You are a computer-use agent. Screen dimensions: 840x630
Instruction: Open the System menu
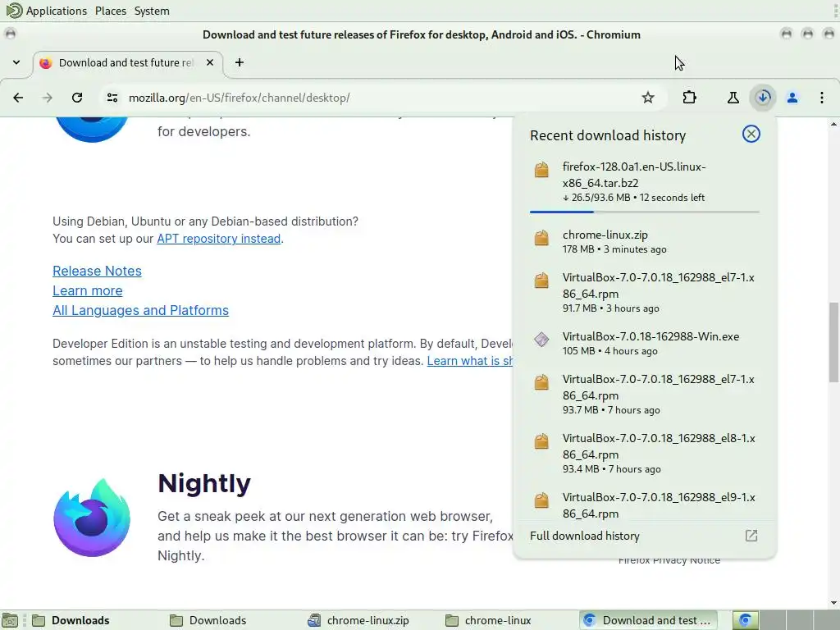point(152,11)
